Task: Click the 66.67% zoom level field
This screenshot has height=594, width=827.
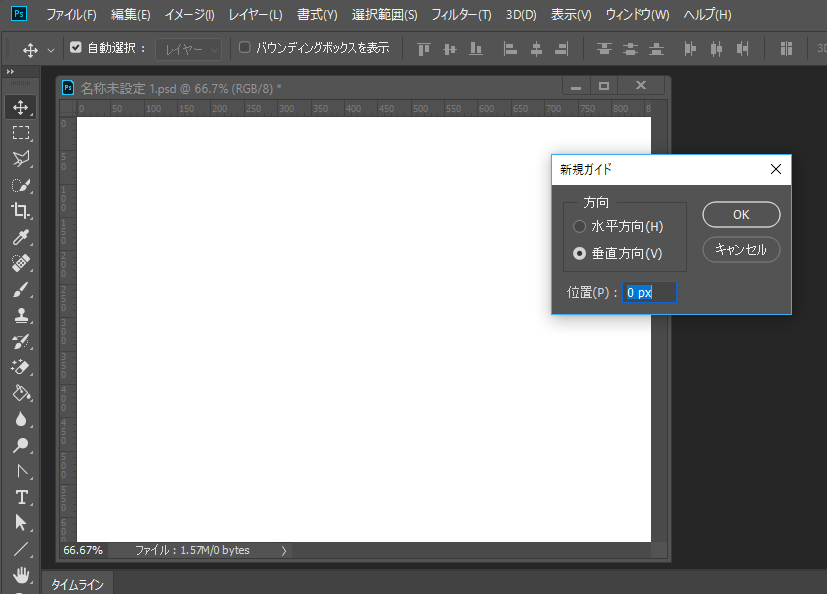Action: point(83,550)
